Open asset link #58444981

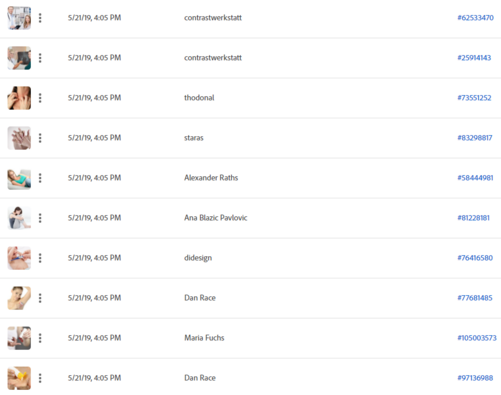pyautogui.click(x=475, y=178)
